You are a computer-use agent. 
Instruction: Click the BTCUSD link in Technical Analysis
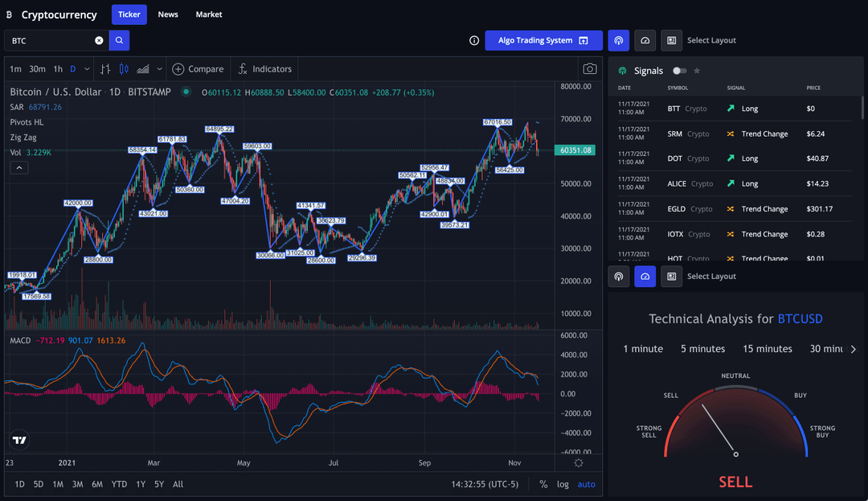tap(800, 318)
